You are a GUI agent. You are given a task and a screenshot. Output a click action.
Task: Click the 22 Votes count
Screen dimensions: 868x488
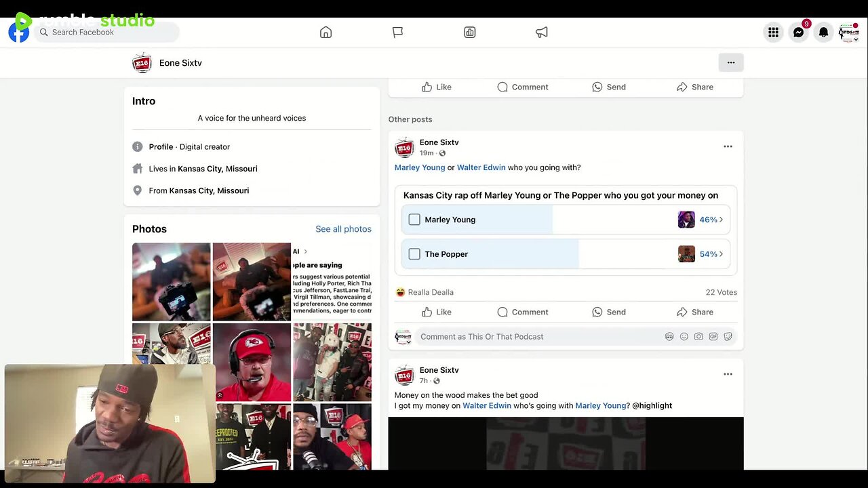click(x=721, y=292)
